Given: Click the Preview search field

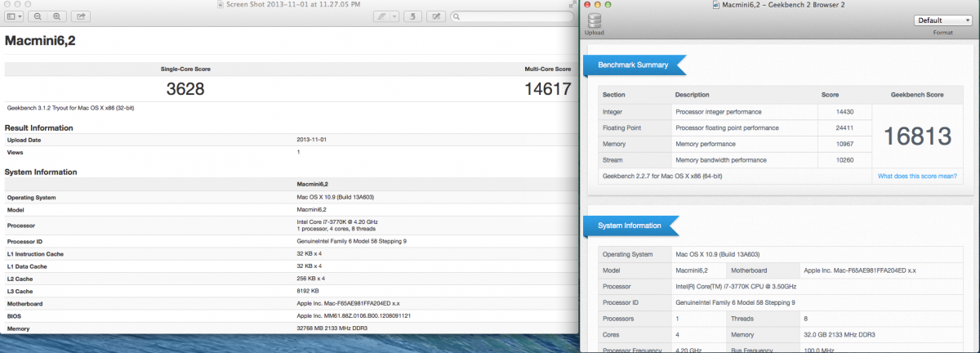Looking at the screenshot, I should 510,16.
